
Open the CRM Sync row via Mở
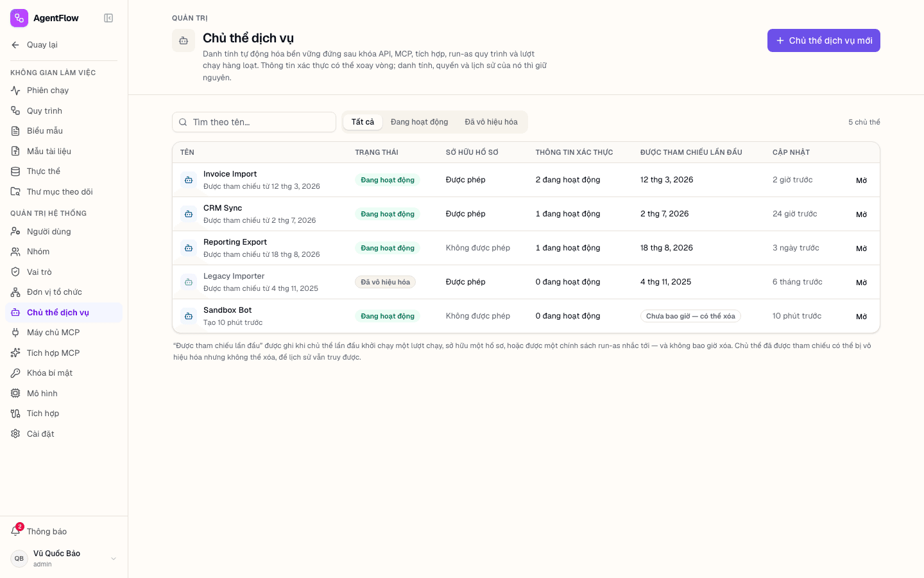(862, 215)
